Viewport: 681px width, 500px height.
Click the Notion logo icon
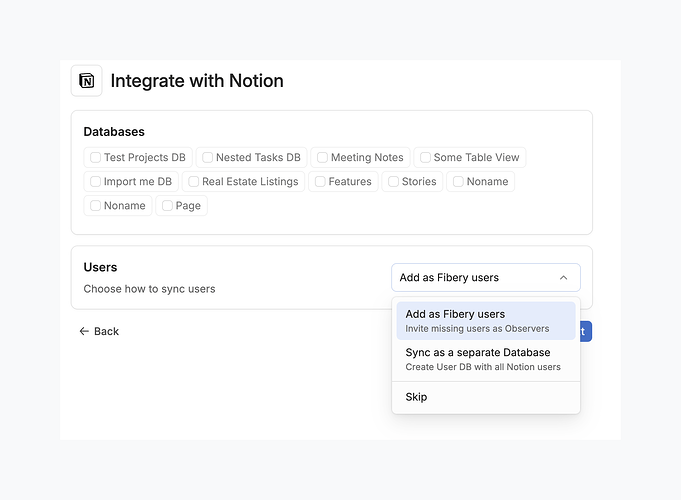[x=87, y=81]
